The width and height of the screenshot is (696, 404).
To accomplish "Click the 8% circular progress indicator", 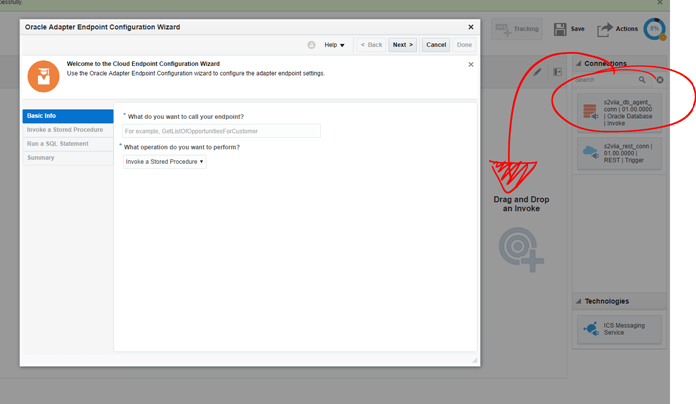I will 655,30.
